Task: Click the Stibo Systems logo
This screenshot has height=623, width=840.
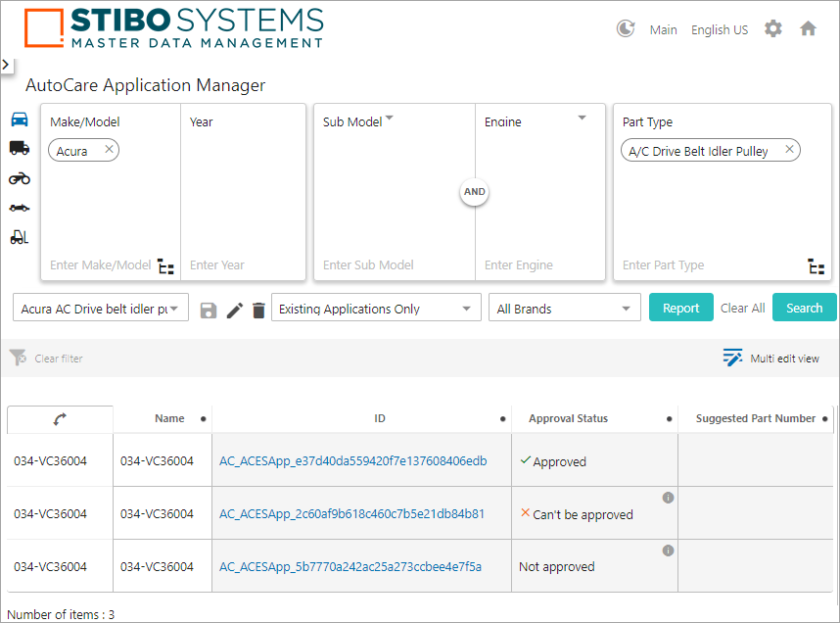Action: pos(174,28)
